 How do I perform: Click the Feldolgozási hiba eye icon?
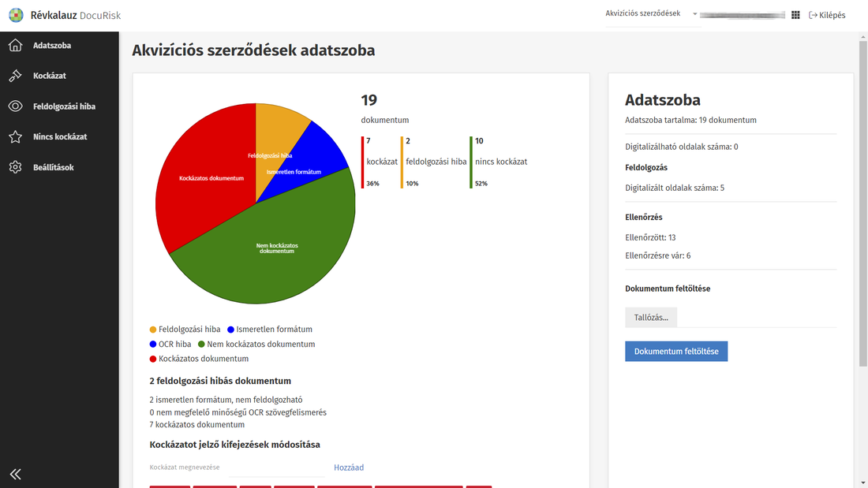tap(15, 106)
